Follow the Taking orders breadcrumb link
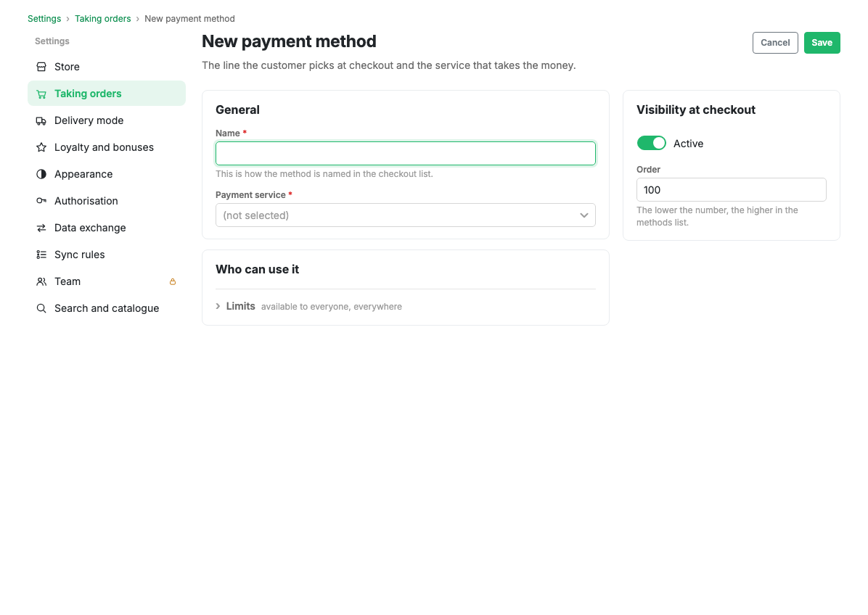 click(103, 19)
